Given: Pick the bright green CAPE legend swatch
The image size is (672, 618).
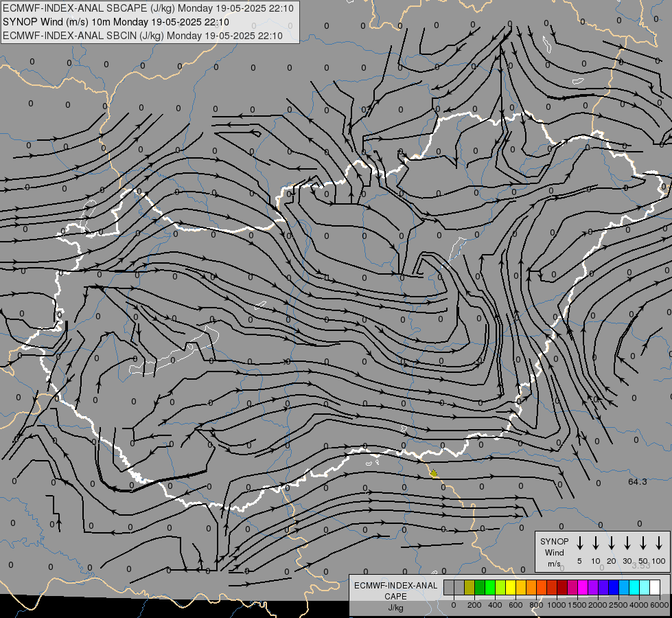Looking at the screenshot, I should tap(490, 587).
